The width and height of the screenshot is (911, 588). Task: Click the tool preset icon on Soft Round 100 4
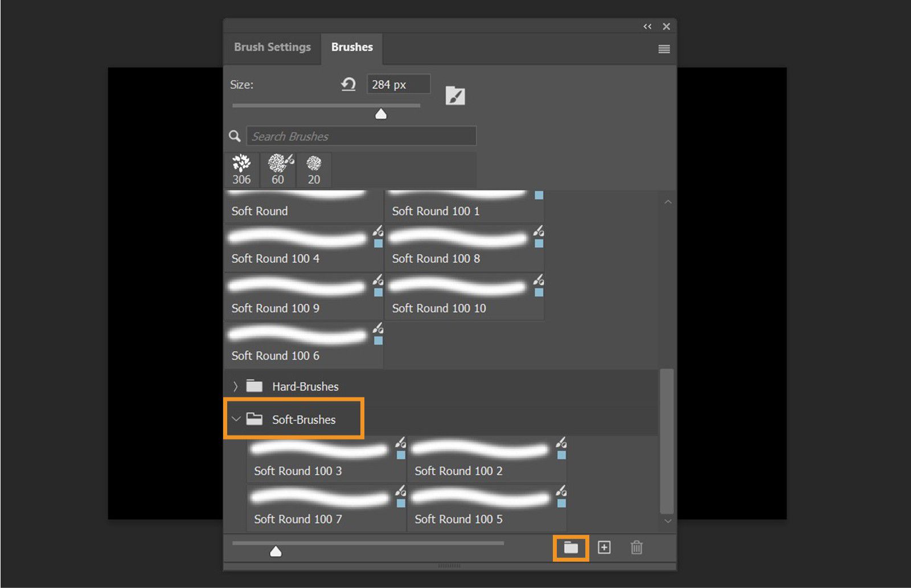point(378,231)
